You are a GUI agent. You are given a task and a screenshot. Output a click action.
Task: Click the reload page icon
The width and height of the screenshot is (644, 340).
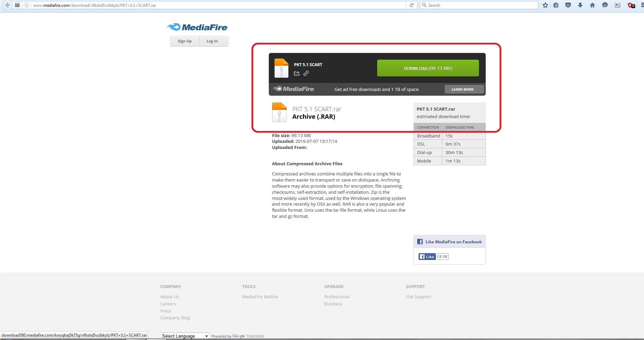point(411,5)
